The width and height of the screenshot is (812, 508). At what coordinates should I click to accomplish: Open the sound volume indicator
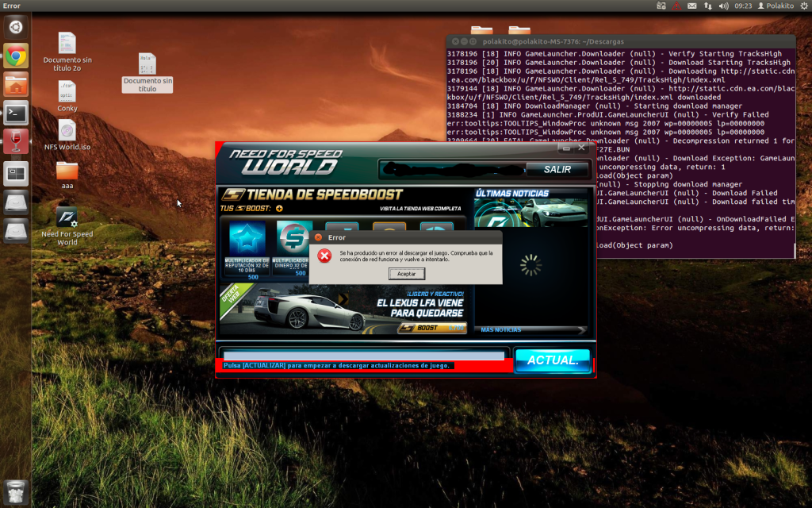pos(723,6)
